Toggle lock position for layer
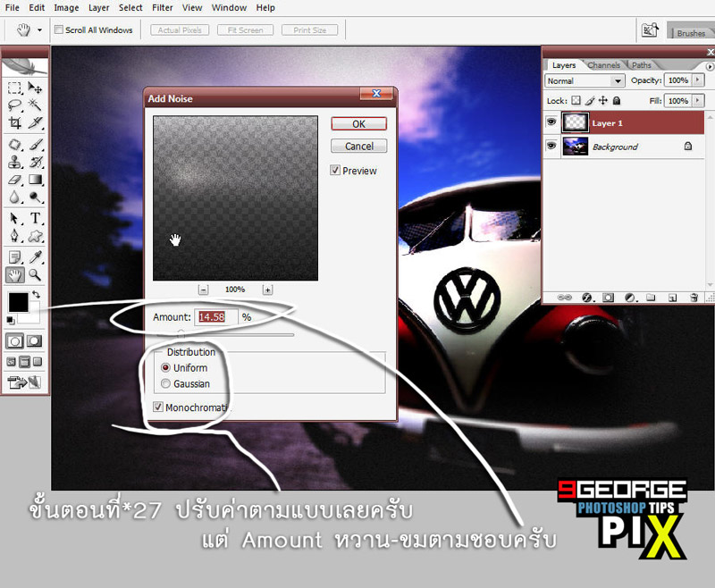715x588 pixels. tap(602, 100)
